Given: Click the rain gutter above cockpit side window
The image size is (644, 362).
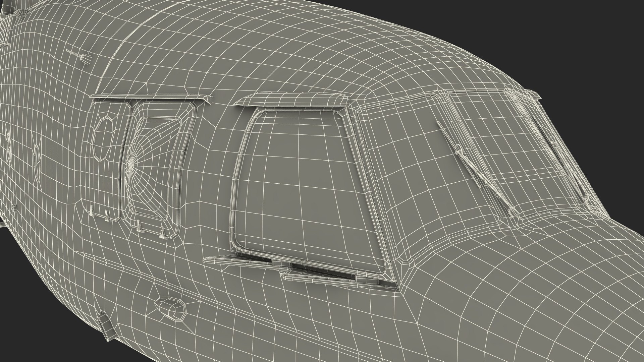Looking at the screenshot, I should point(292,101).
